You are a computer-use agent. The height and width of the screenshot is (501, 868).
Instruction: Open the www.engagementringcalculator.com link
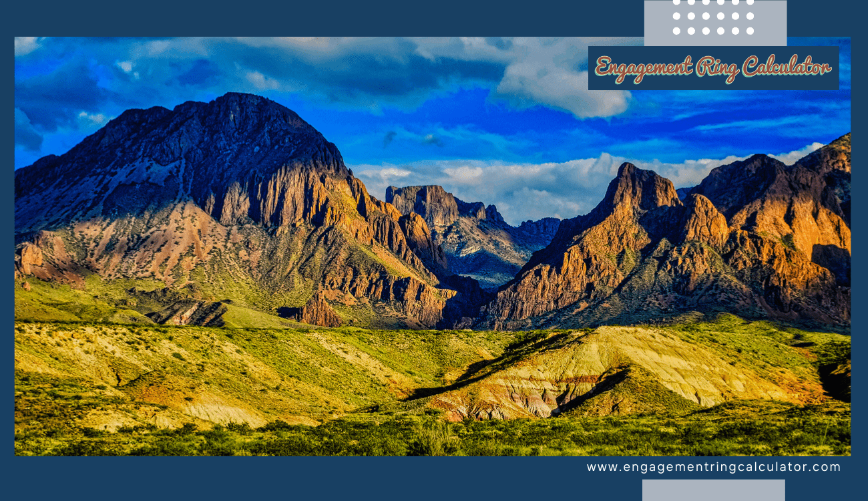tap(714, 467)
